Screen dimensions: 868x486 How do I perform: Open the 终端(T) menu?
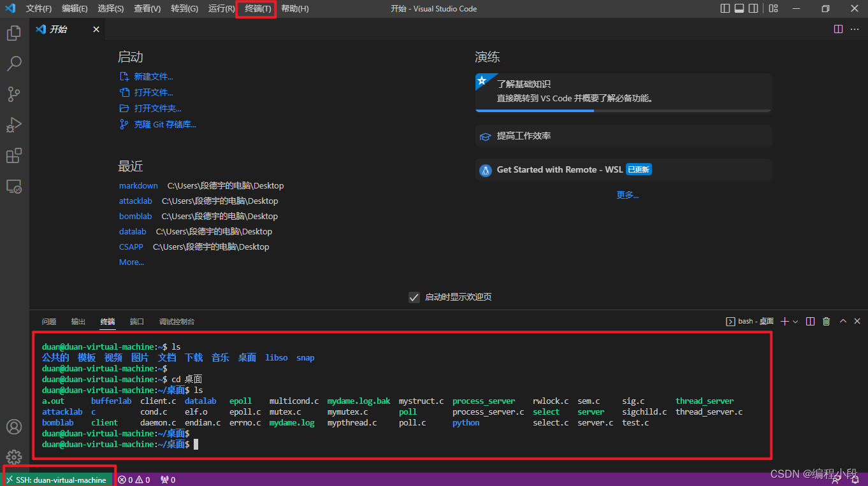pos(258,8)
